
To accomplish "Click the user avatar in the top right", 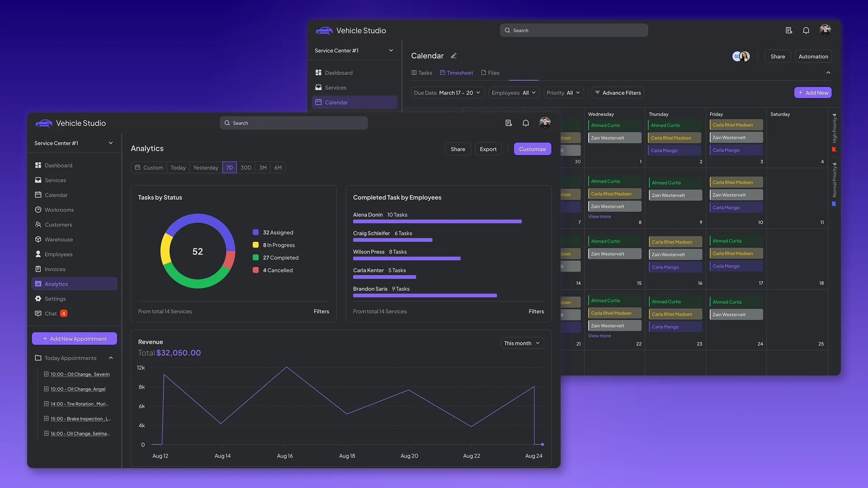I will (545, 122).
